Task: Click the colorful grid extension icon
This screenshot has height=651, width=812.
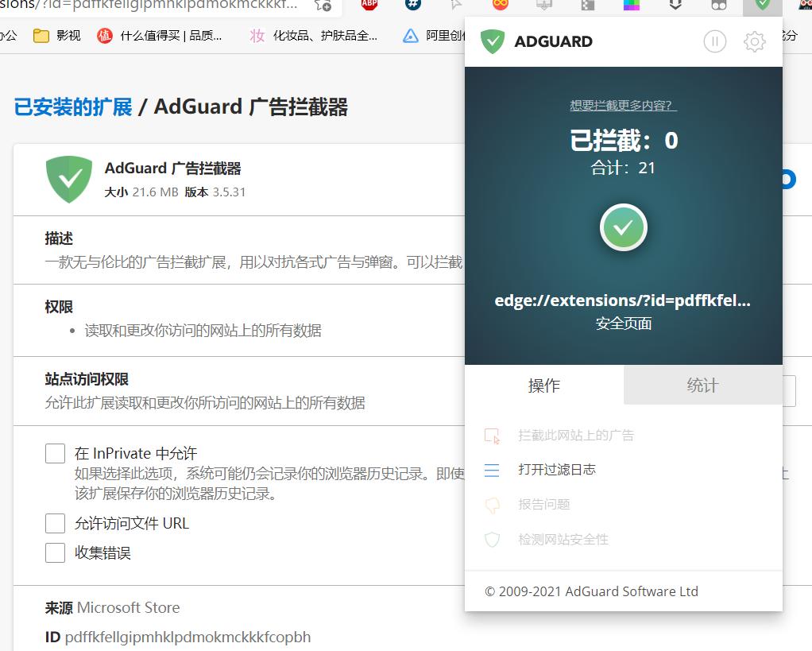Action: [632, 6]
